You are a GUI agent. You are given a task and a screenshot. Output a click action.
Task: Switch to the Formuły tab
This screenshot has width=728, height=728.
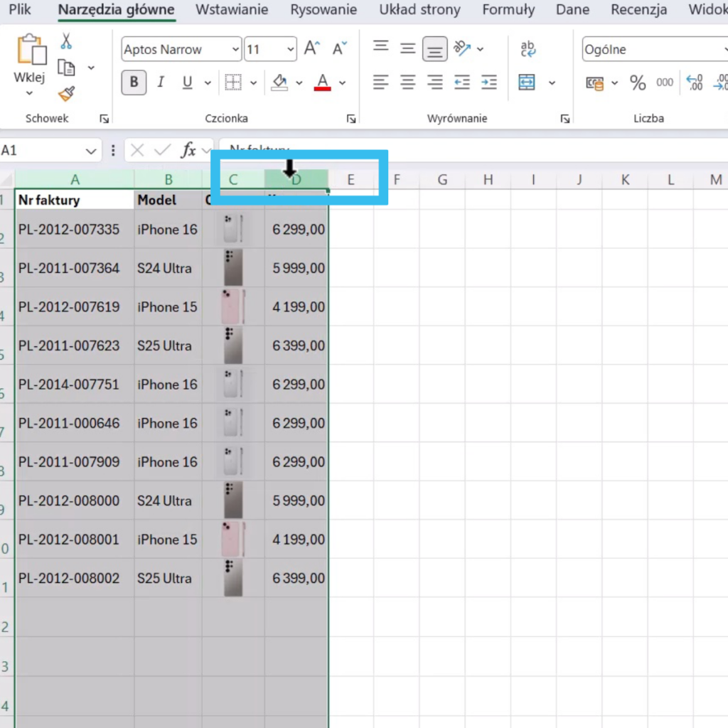[508, 10]
